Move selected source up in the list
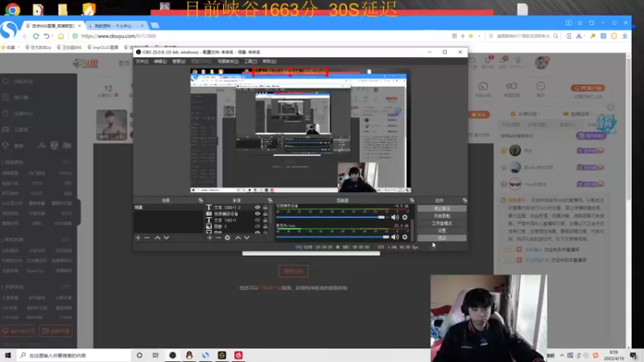 [237, 237]
